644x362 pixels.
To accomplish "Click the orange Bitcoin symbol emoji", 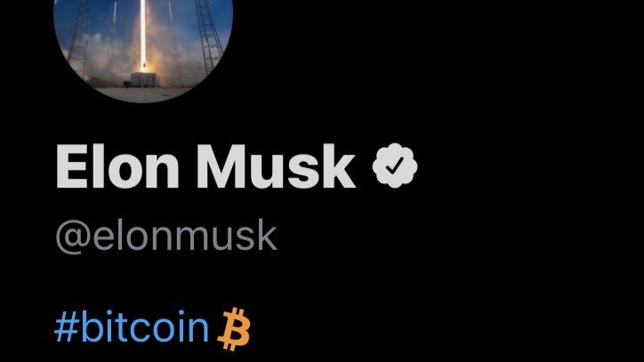I will [x=236, y=329].
